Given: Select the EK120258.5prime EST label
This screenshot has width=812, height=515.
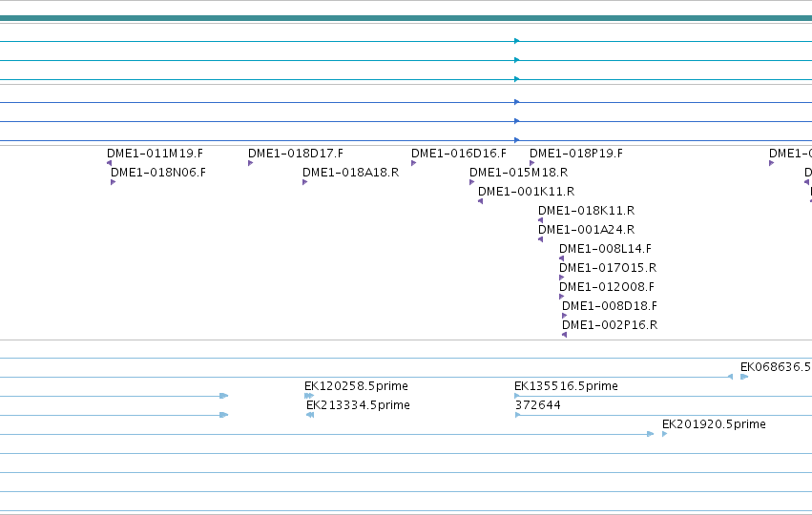Looking at the screenshot, I should tap(356, 386).
